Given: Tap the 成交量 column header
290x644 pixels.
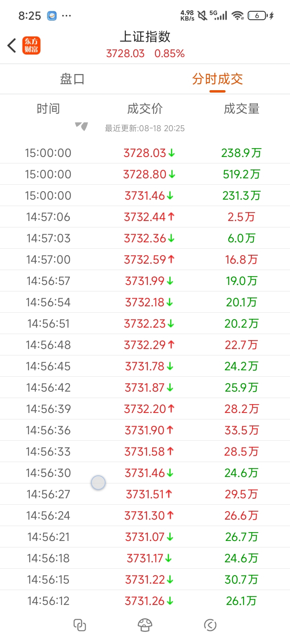Looking at the screenshot, I should (242, 109).
